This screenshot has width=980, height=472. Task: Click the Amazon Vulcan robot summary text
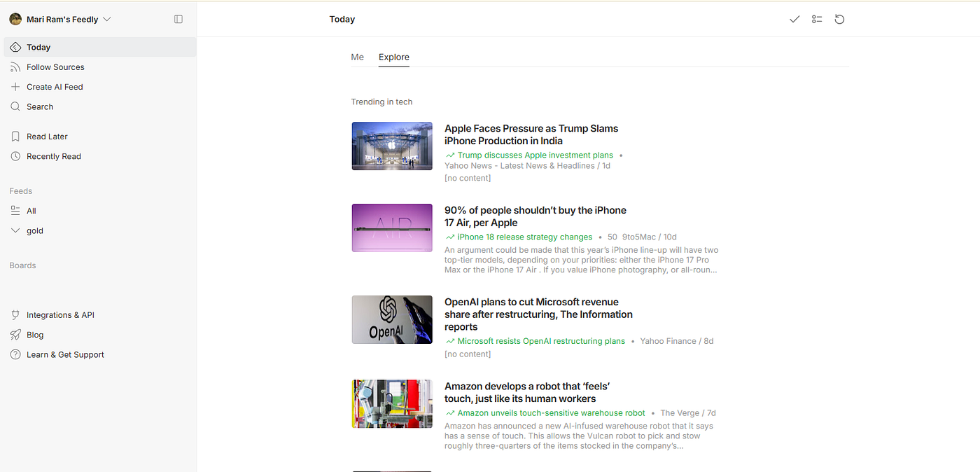[x=580, y=436]
